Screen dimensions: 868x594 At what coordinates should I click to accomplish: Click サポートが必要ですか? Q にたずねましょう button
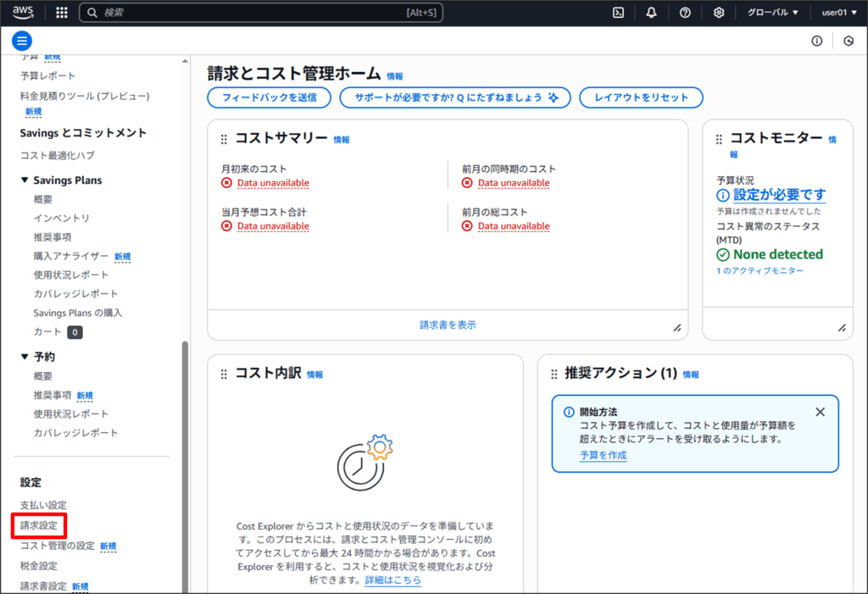tap(455, 97)
